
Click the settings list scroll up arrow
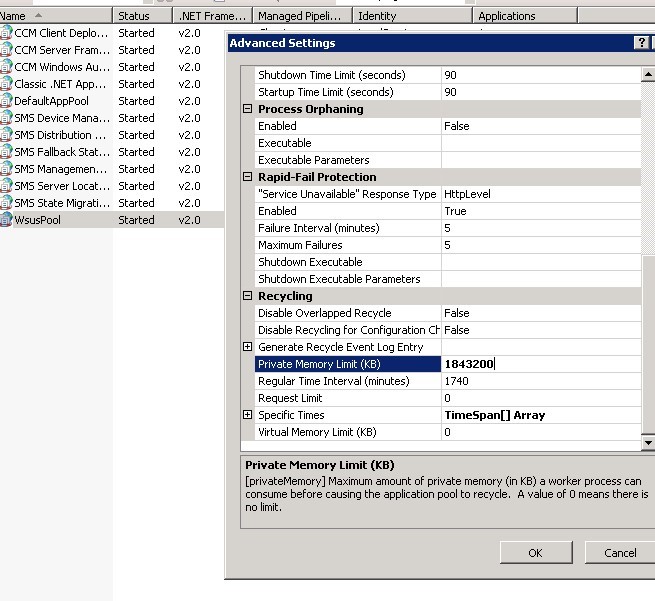(x=648, y=74)
